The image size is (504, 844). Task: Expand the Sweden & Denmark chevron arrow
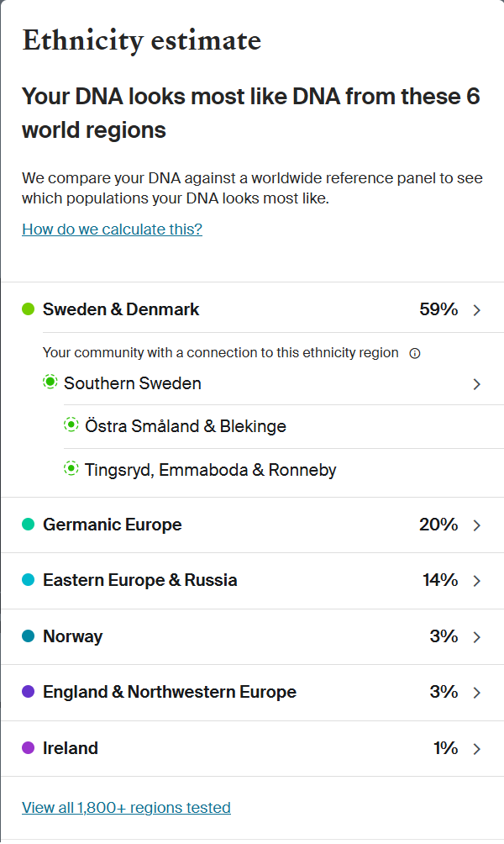click(x=476, y=310)
